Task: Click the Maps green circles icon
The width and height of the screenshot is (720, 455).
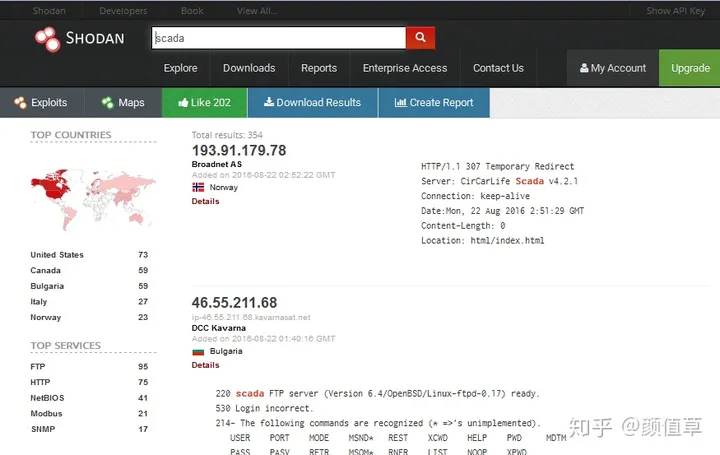Action: click(x=107, y=102)
